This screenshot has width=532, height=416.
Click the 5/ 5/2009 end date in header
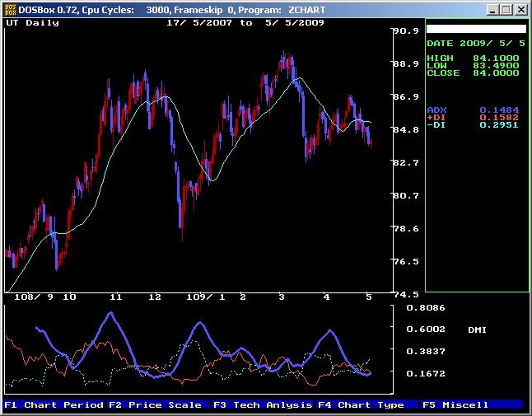(295, 23)
